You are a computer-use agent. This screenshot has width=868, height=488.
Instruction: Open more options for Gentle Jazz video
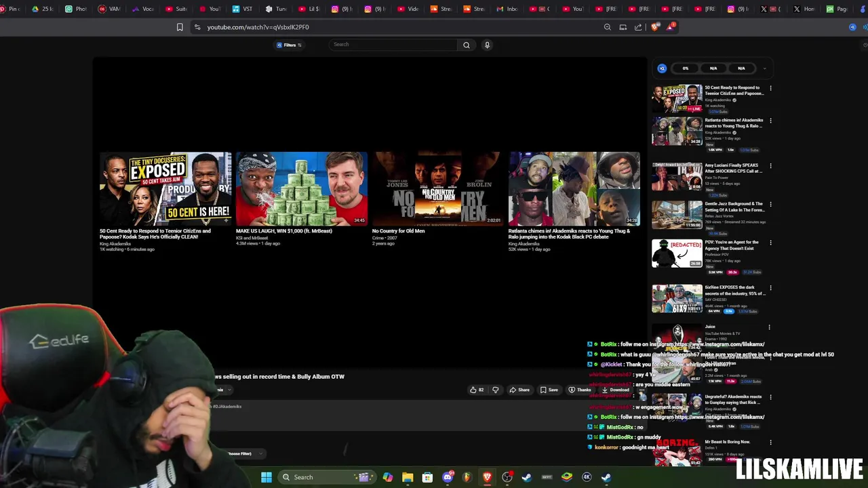click(x=770, y=204)
